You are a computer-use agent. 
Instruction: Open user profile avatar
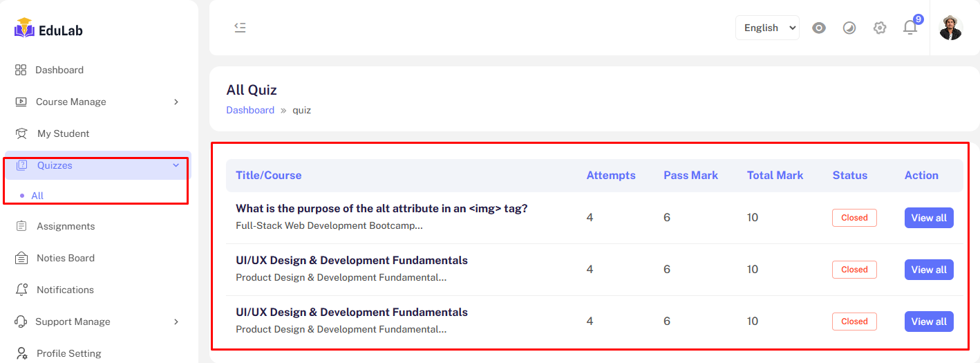coord(951,28)
